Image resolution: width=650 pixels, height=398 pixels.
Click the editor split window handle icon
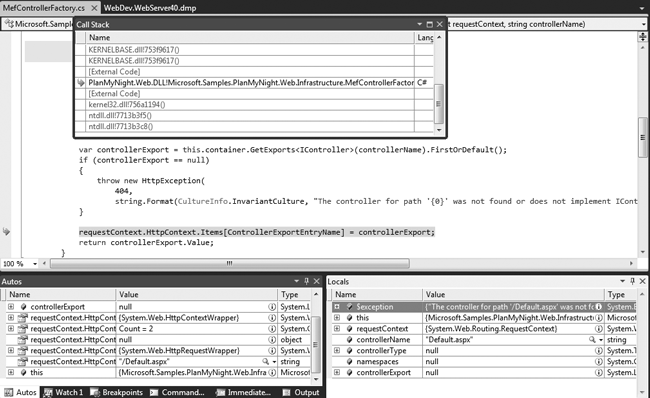(643, 37)
